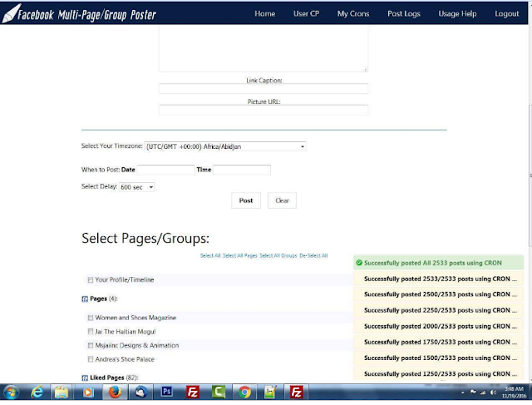Open the Select Delay dropdown
532x405 pixels.
click(136, 187)
